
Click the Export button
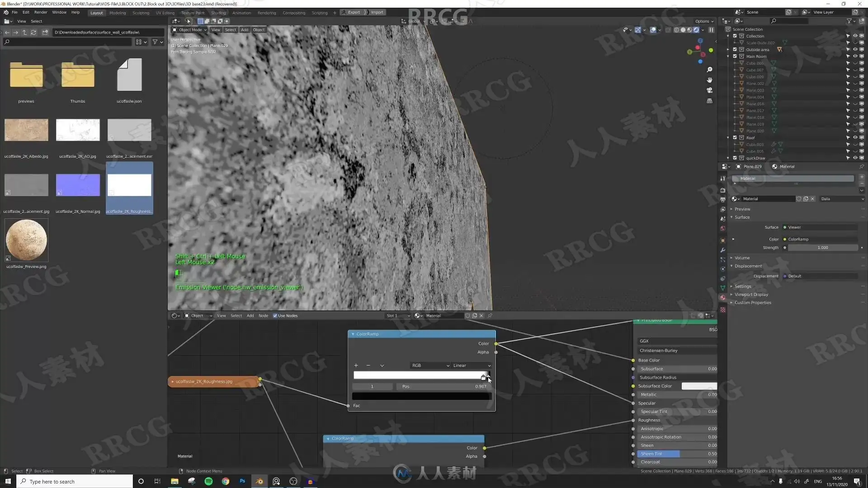tap(354, 12)
